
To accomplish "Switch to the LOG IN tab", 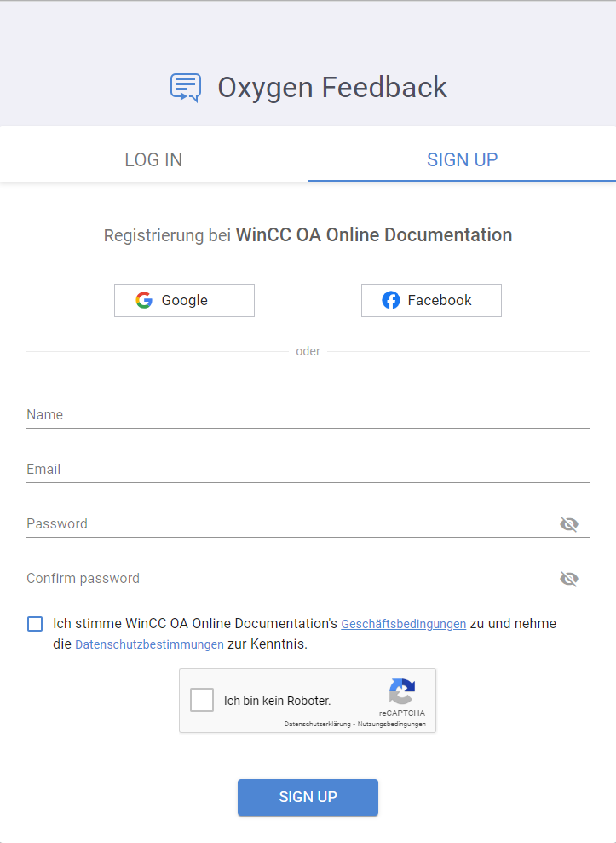I will 153,159.
